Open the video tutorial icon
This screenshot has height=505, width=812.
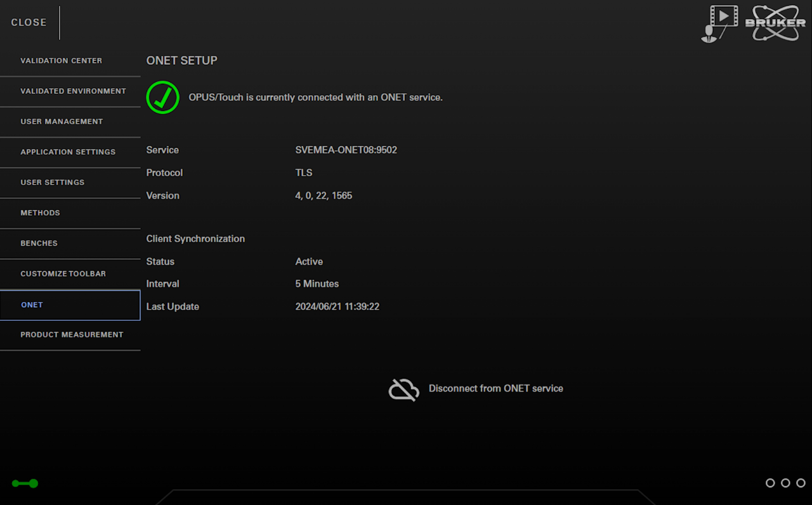[719, 23]
